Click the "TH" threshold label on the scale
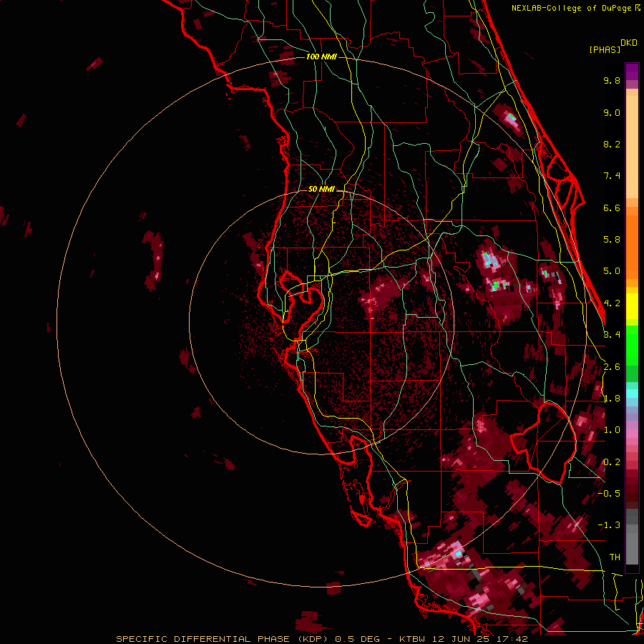Viewport: 644px width, 644px height. [x=615, y=557]
